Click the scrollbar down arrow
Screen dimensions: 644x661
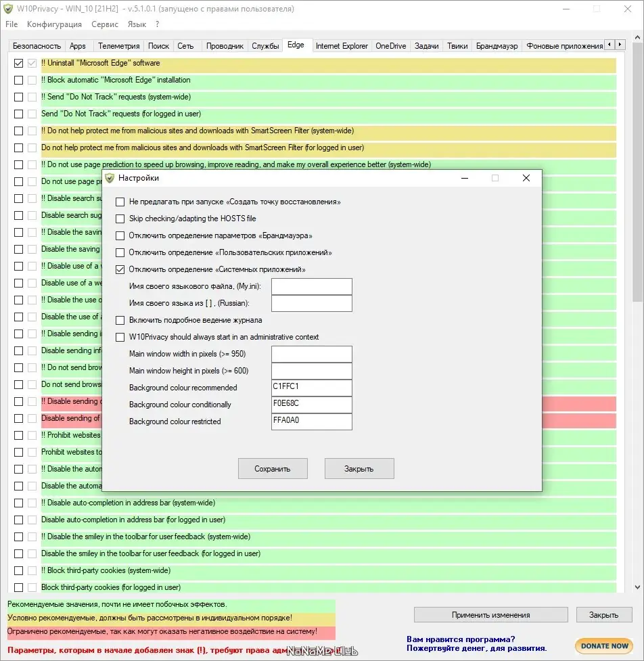[x=637, y=587]
